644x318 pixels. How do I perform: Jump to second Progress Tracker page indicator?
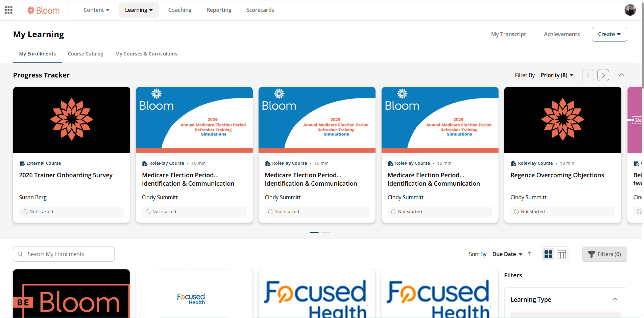pos(326,233)
